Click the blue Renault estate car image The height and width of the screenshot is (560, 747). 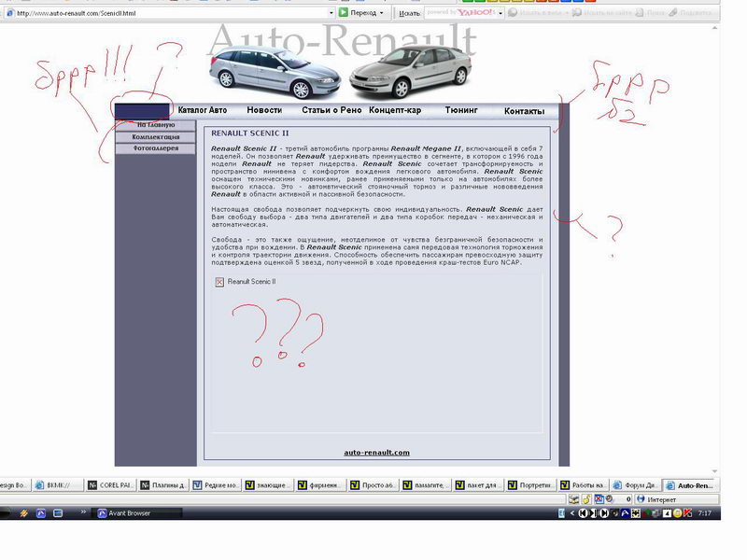[275, 72]
